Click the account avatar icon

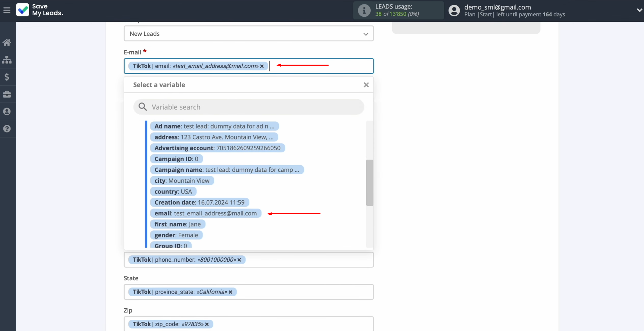[x=454, y=11]
